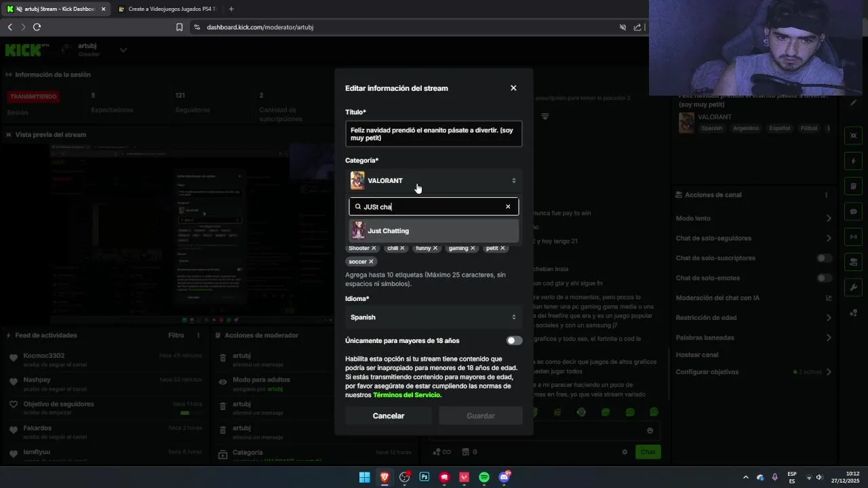Image resolution: width=868 pixels, height=488 pixels.
Task: Edit the stream title text field
Action: 433,134
